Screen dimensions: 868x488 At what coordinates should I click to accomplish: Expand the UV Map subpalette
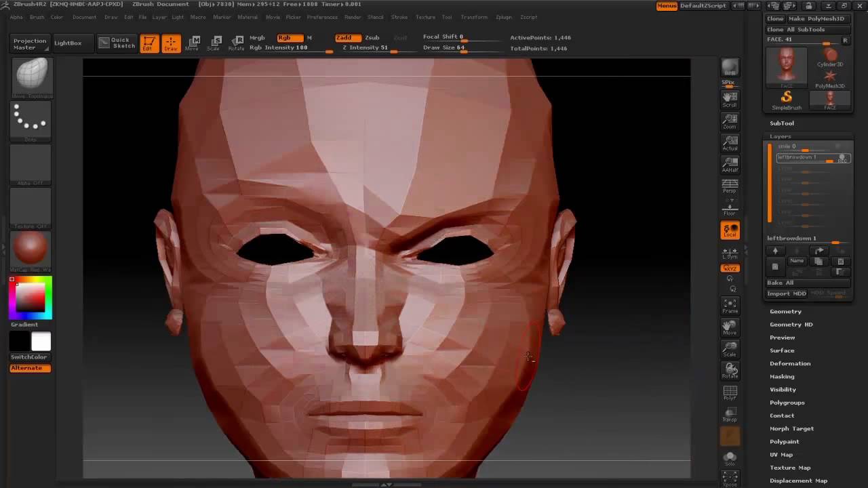click(781, 455)
